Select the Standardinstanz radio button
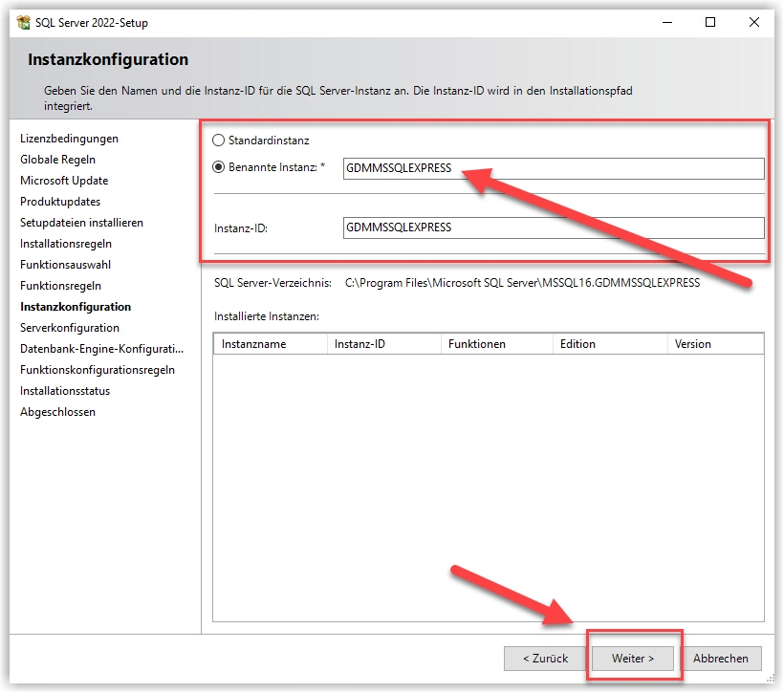The image size is (784, 693). (219, 140)
